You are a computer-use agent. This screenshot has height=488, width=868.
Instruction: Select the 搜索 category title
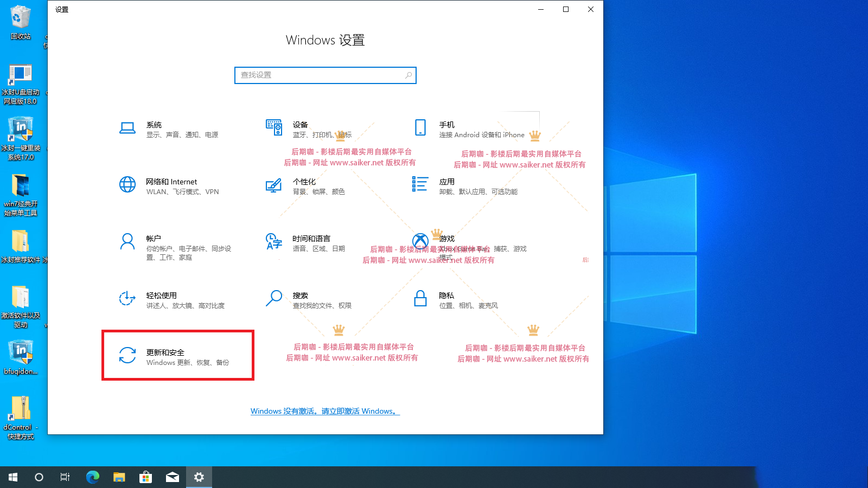coord(301,296)
